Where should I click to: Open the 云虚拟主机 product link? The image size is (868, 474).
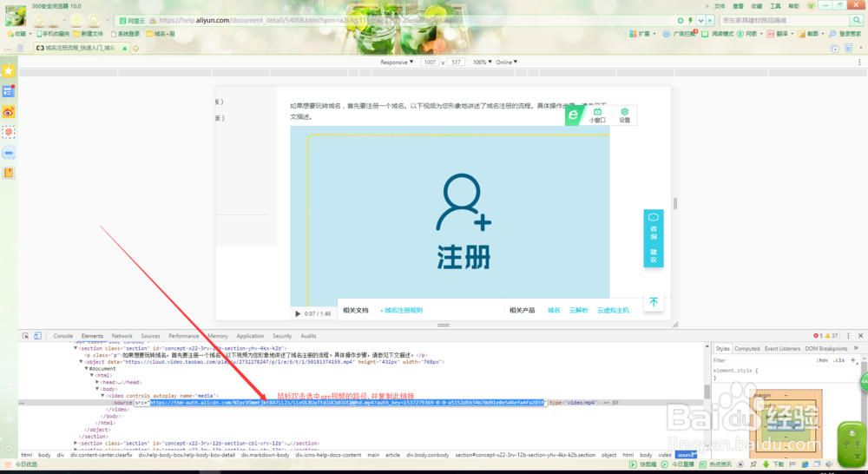pos(613,310)
